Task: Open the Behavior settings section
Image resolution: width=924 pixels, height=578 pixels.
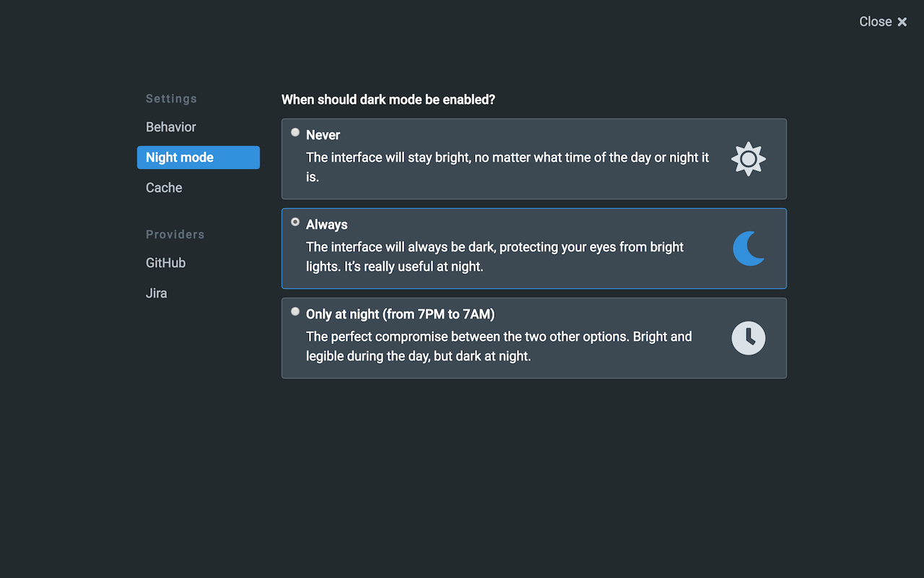Action: pos(171,127)
